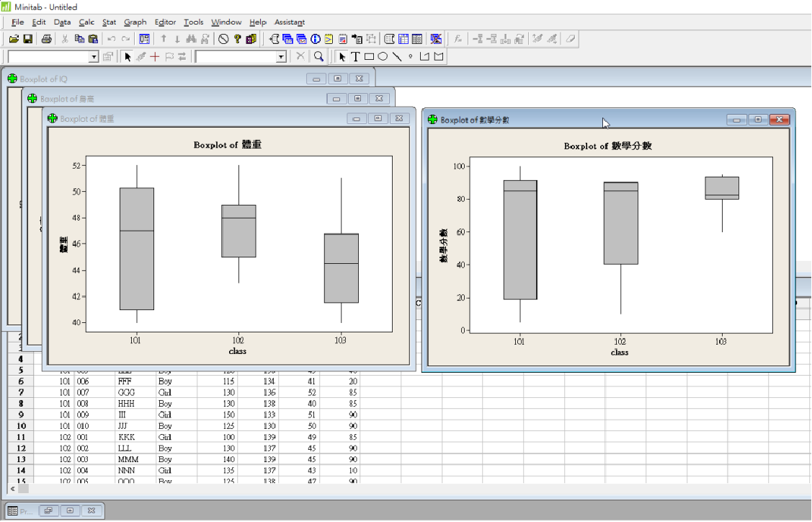Show History yellow prompt icon

pos(329,39)
